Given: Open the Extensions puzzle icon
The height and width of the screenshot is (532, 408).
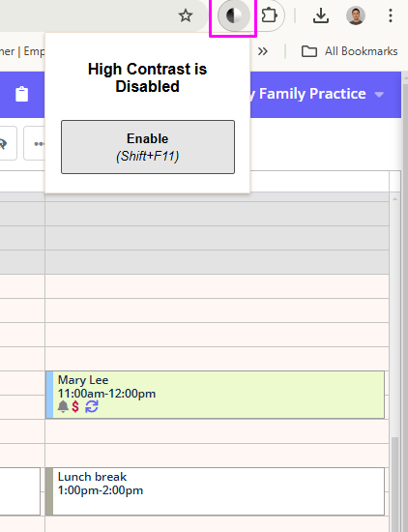Looking at the screenshot, I should (270, 15).
